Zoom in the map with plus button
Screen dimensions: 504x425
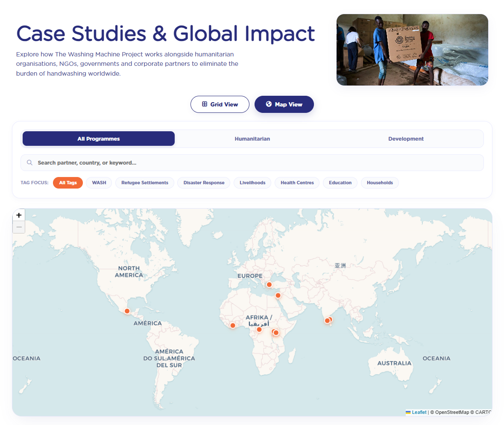coord(19,215)
